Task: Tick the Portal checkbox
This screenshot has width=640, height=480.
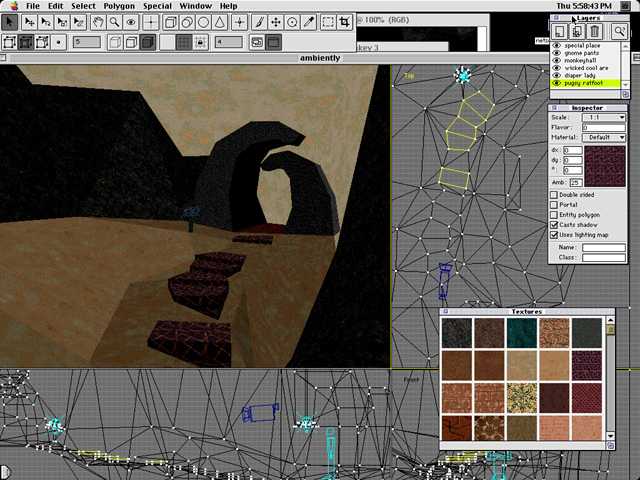Action: 555,205
